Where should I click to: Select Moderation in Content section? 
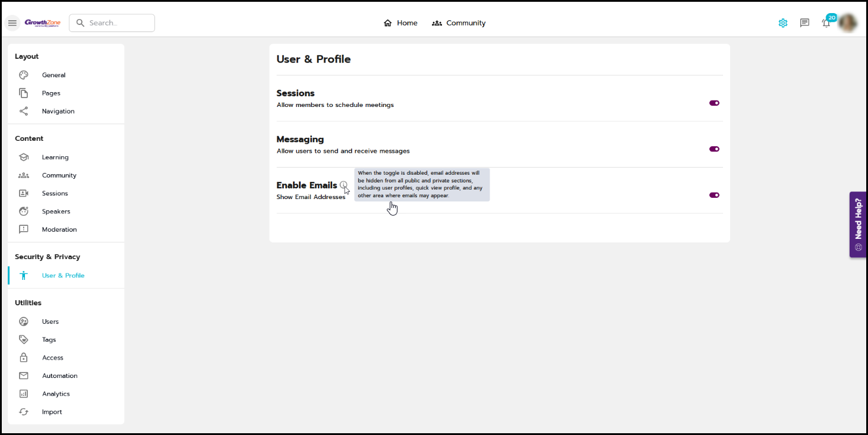click(59, 229)
